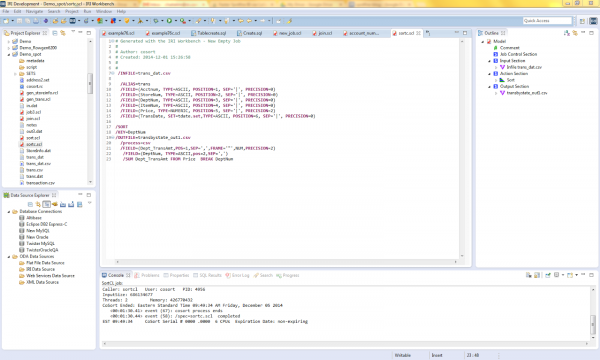Open the Help menu

click(x=121, y=11)
